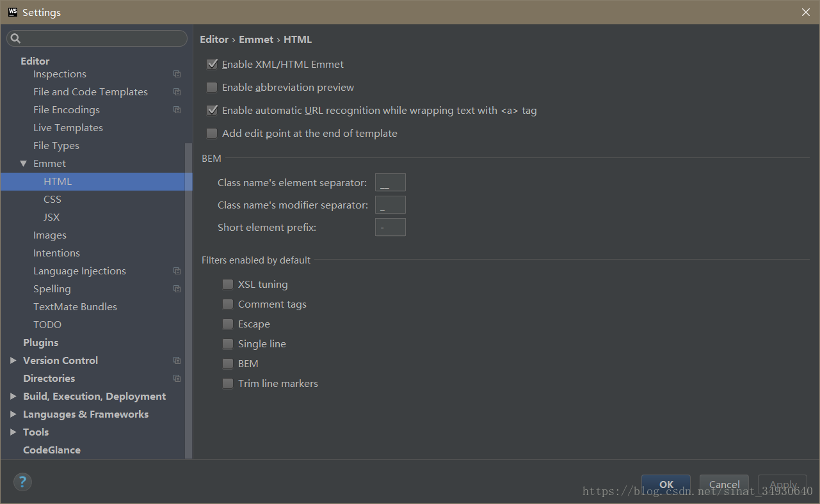Select the CSS page under Emmet
Screen dimensions: 820x504
[52, 199]
